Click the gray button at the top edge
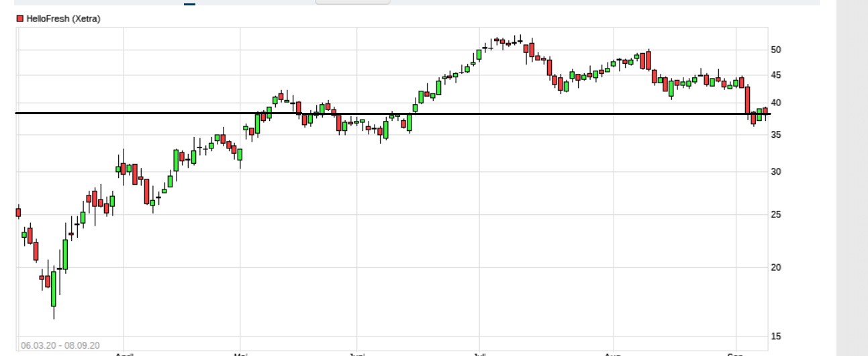Viewport: 868px width, 356px height. pos(352,2)
